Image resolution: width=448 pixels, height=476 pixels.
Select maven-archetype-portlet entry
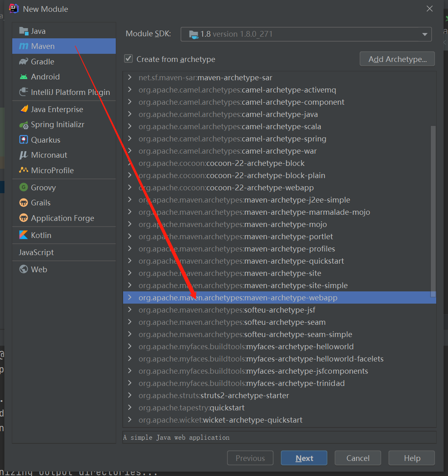pos(279,236)
